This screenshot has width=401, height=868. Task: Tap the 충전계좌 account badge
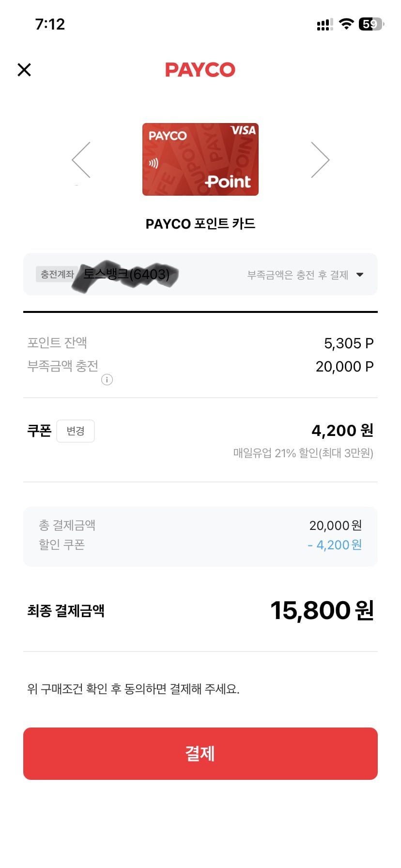pos(57,274)
